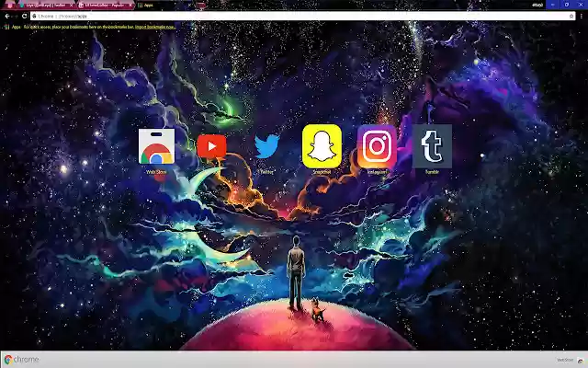The height and width of the screenshot is (368, 588).
Task: Open the Web Store app icon
Action: coord(156,146)
